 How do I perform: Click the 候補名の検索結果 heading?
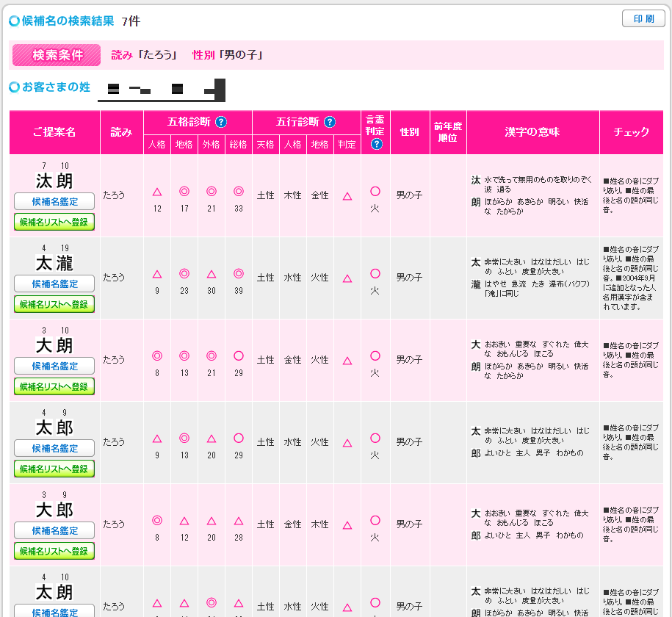point(68,21)
